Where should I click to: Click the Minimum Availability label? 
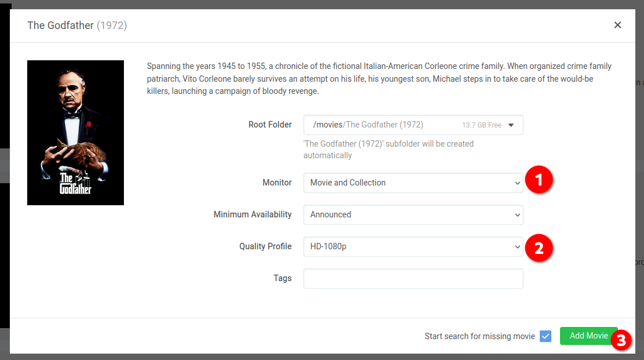[253, 214]
